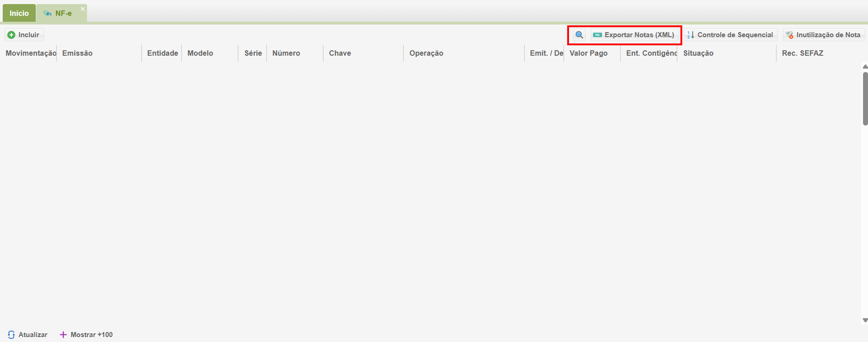
Task: Click the Exportar Notas (XML) button
Action: (x=634, y=35)
